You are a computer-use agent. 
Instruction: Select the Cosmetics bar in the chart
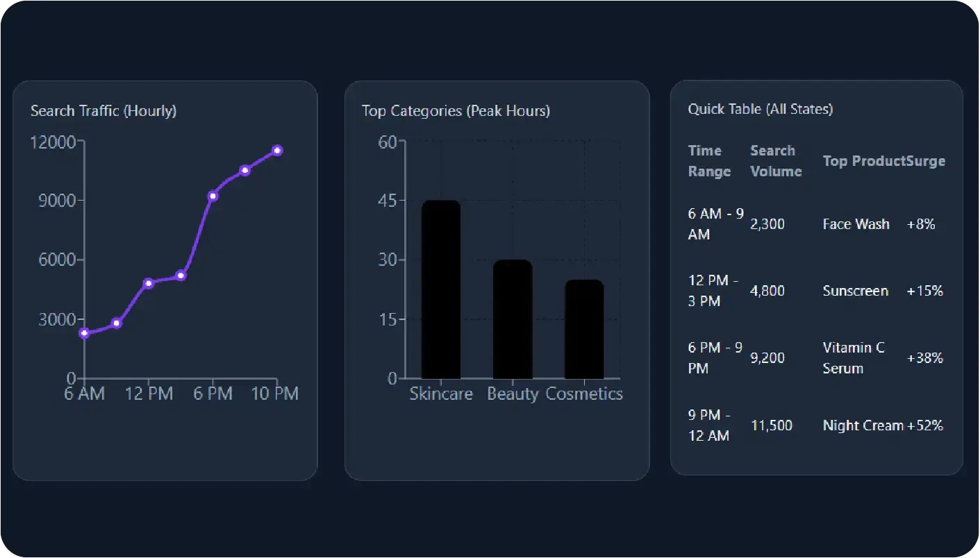pyautogui.click(x=584, y=329)
